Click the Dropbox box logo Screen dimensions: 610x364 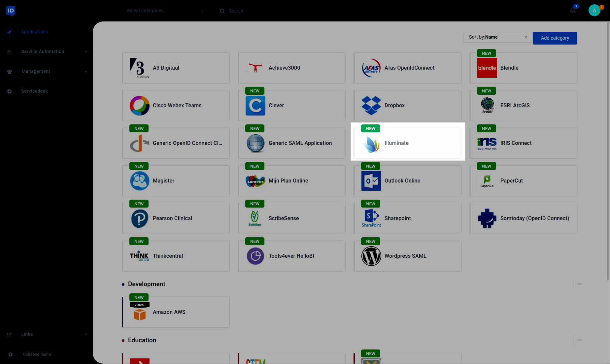(x=371, y=106)
